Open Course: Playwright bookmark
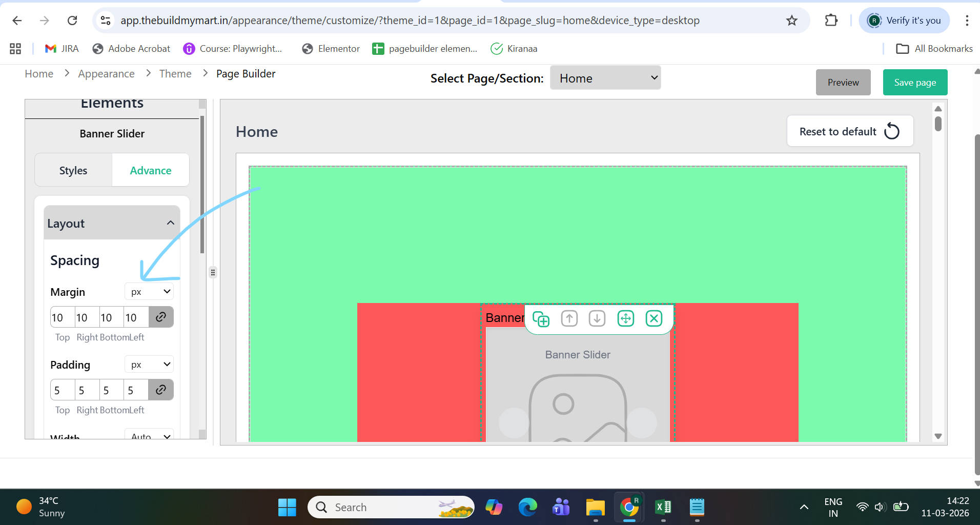 tap(233, 49)
